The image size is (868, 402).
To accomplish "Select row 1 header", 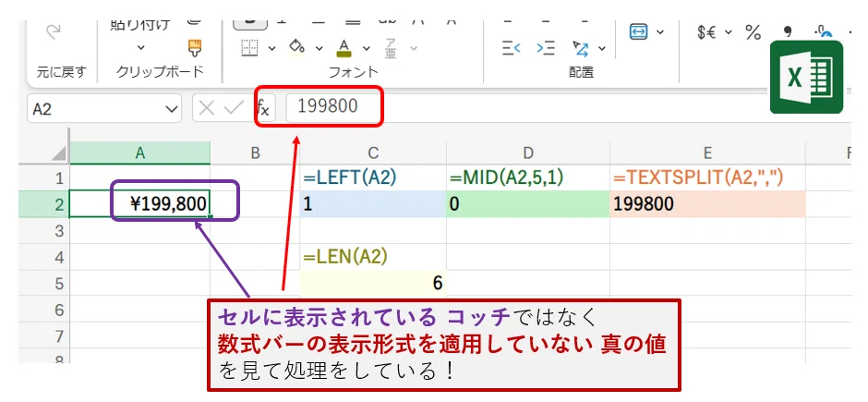I will [x=44, y=177].
